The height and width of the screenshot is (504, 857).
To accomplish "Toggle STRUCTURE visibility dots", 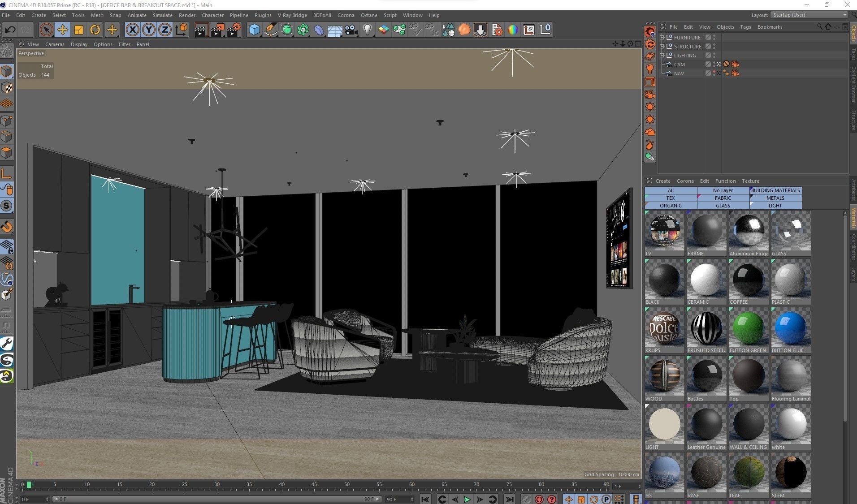I will click(x=714, y=47).
